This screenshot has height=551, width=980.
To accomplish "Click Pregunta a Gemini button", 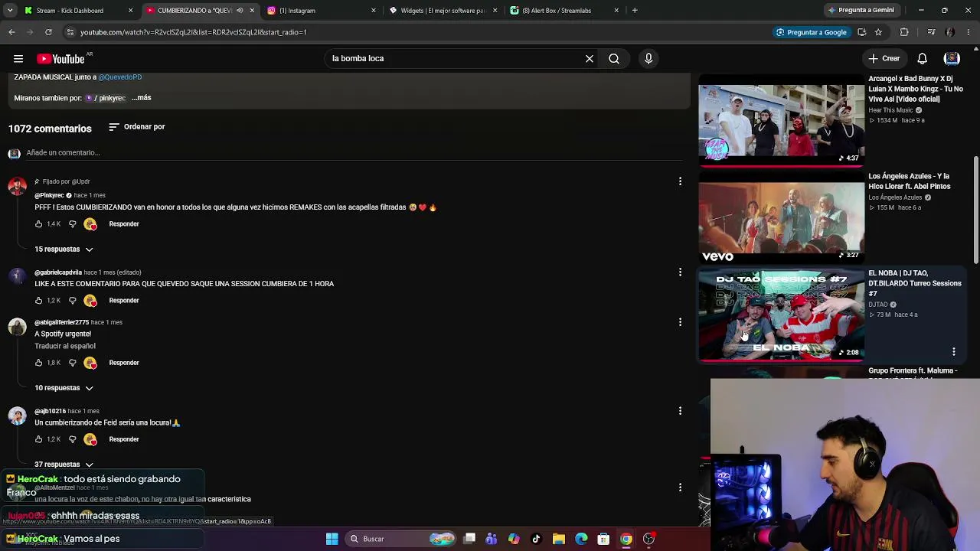I will (x=861, y=11).
